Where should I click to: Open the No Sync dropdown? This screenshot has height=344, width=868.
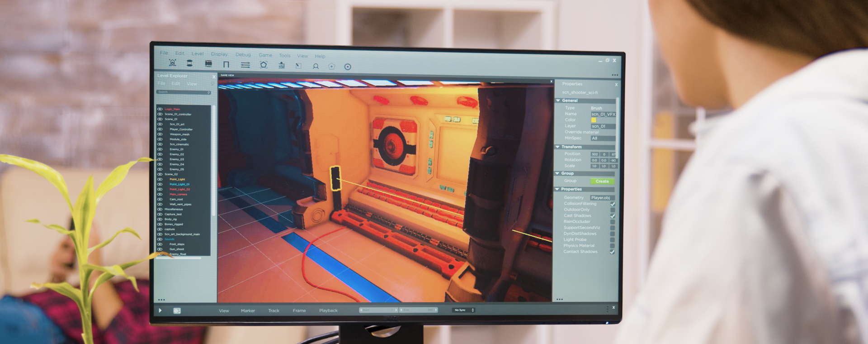tap(464, 310)
